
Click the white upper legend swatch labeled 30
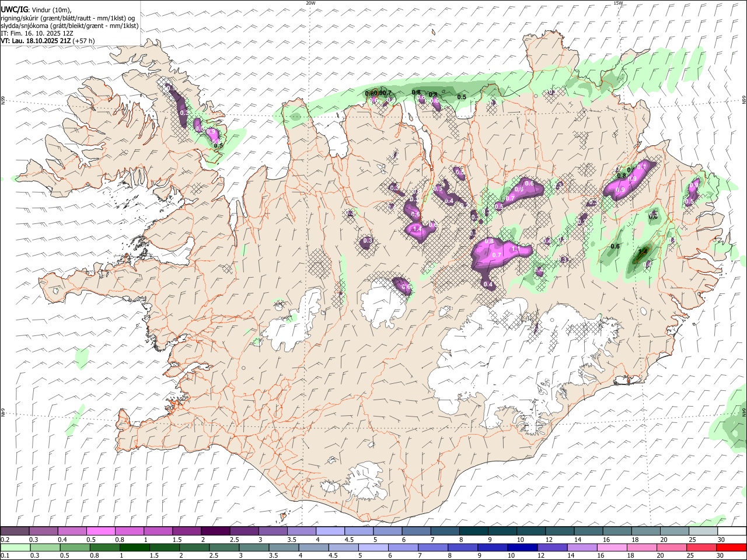(731, 531)
